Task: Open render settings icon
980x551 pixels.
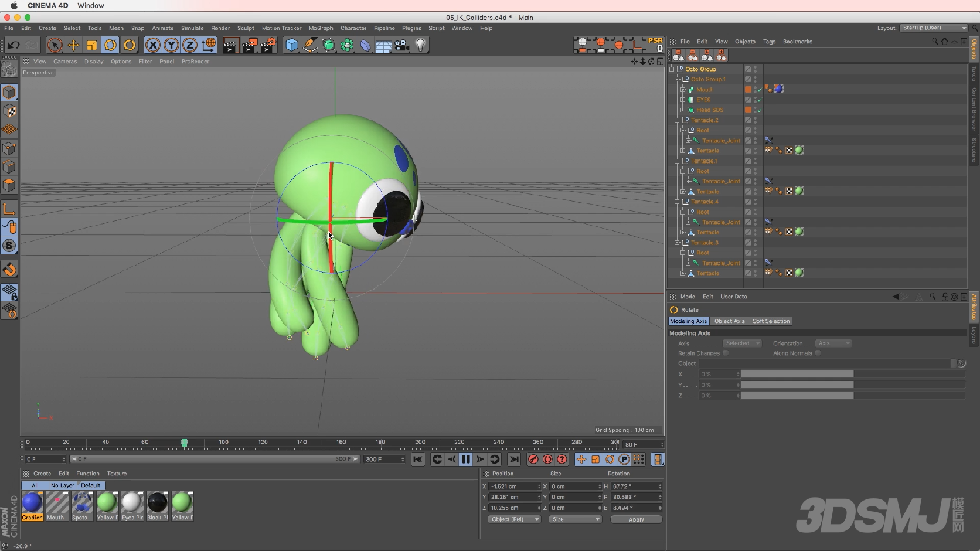Action: (268, 45)
